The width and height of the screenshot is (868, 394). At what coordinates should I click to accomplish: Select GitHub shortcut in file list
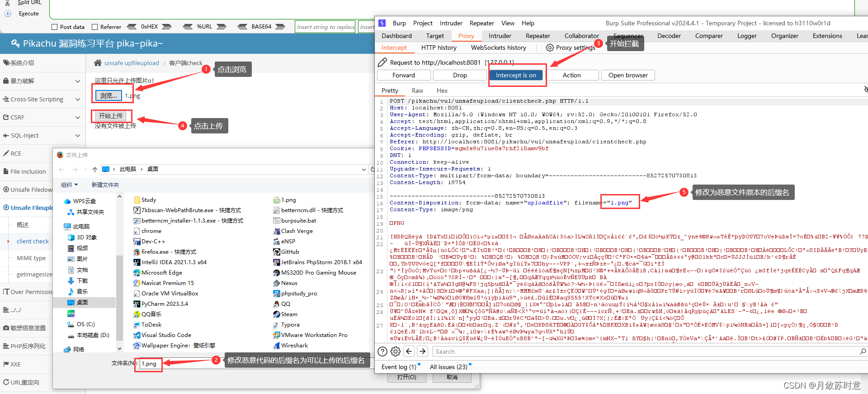(286, 252)
